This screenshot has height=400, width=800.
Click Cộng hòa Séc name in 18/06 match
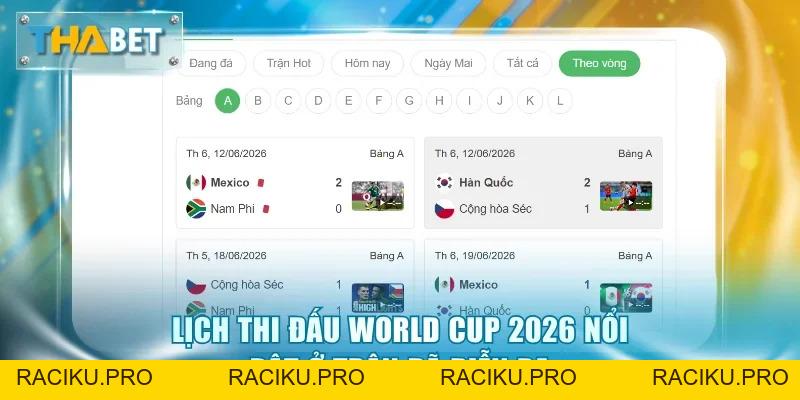point(247,285)
